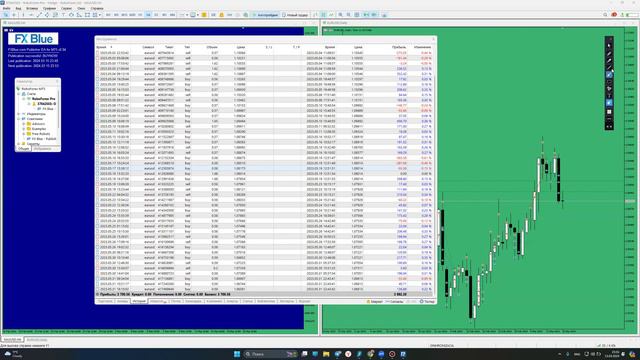Switch to the Активы tab in toolbox

pyautogui.click(x=122, y=302)
